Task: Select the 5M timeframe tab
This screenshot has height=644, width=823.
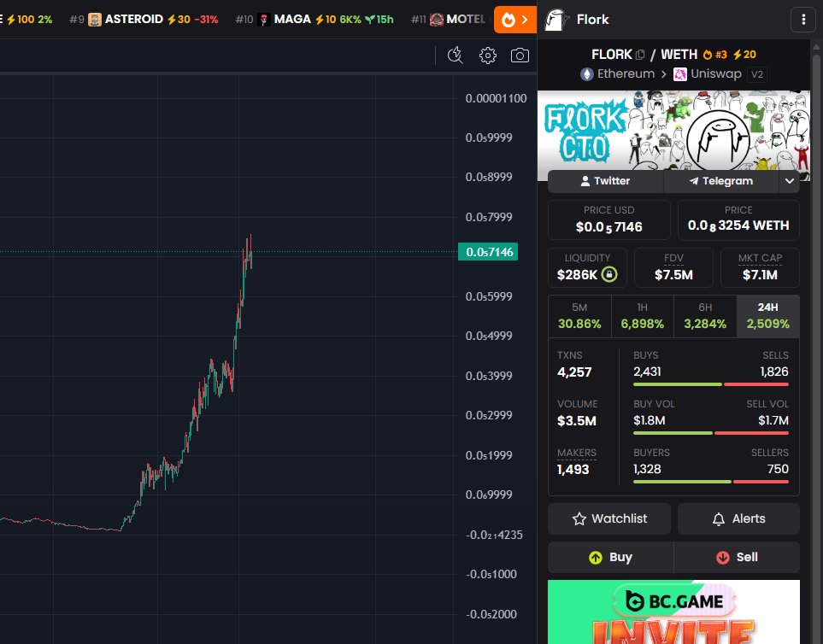Action: click(579, 316)
